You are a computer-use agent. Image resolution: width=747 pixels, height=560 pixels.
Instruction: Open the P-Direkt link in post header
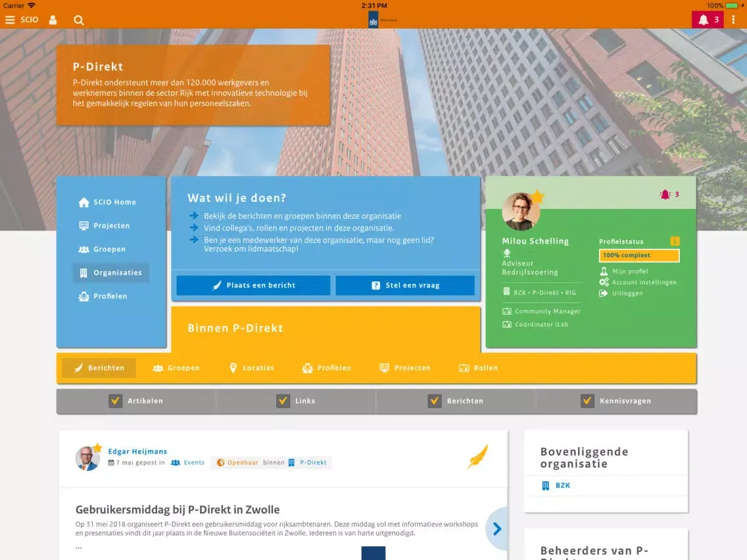click(x=308, y=462)
